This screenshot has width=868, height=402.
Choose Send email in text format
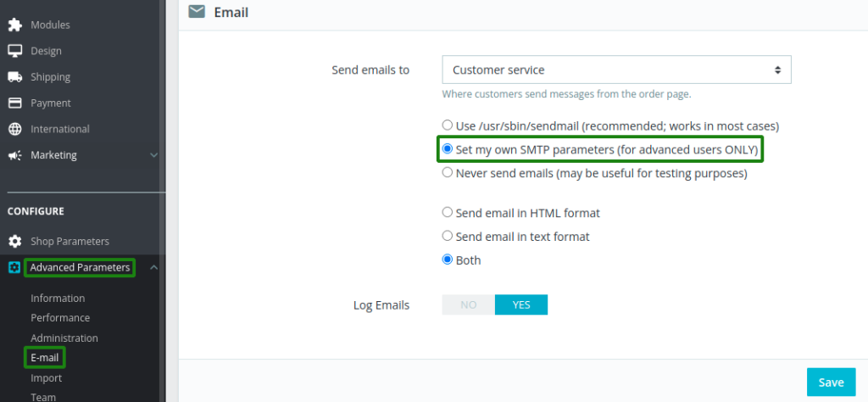(x=448, y=236)
